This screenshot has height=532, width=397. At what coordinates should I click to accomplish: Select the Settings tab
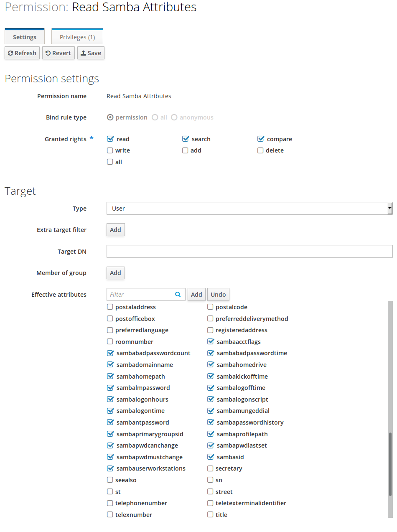point(24,37)
